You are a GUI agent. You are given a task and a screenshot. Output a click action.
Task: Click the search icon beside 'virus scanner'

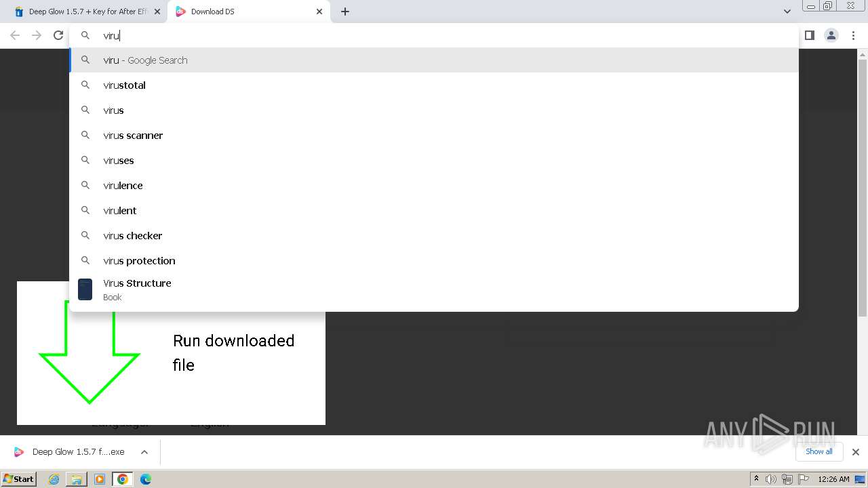85,136
